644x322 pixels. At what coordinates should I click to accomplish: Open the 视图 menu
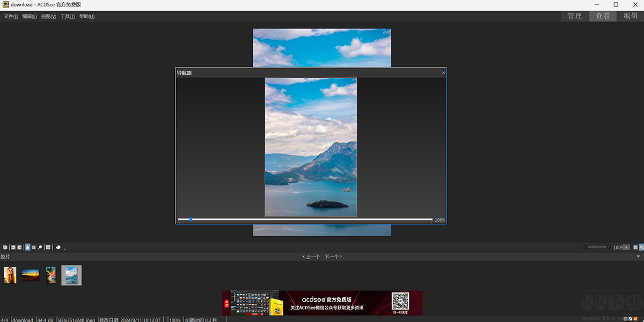click(x=48, y=17)
